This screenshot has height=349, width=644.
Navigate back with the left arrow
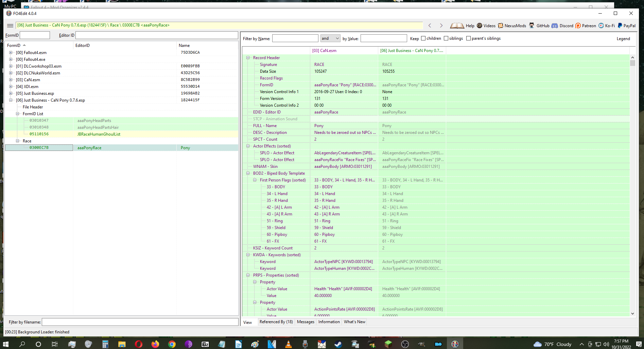[430, 25]
